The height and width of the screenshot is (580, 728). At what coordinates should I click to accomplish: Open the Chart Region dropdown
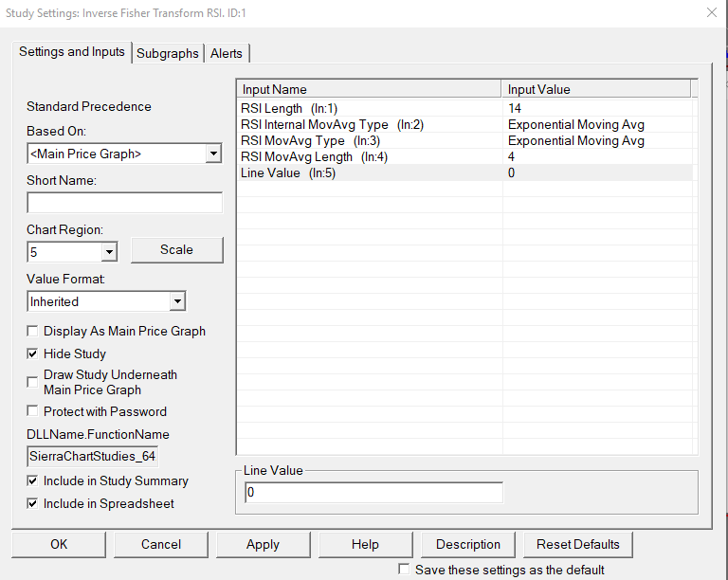[109, 252]
